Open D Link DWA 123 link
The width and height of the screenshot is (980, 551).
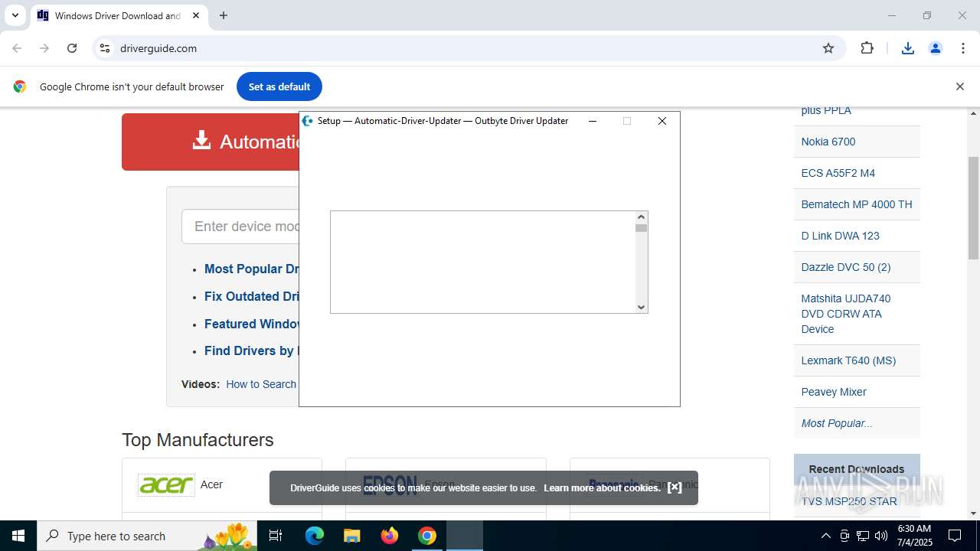(841, 236)
